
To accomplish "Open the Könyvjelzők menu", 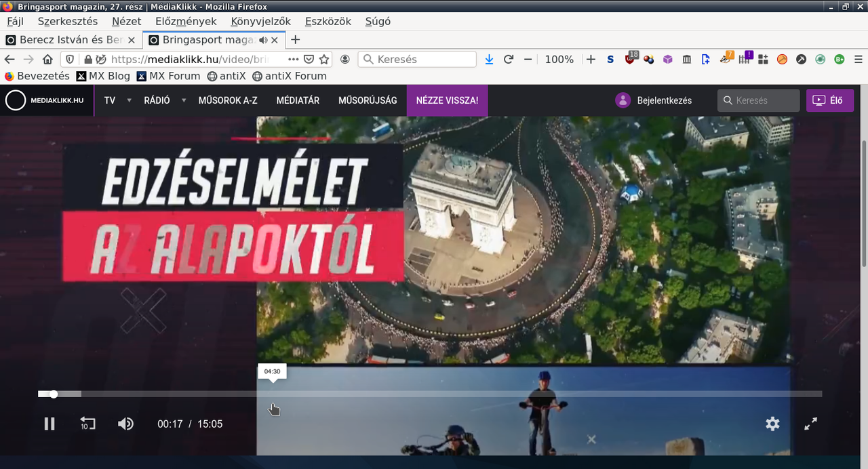I will [x=261, y=21].
